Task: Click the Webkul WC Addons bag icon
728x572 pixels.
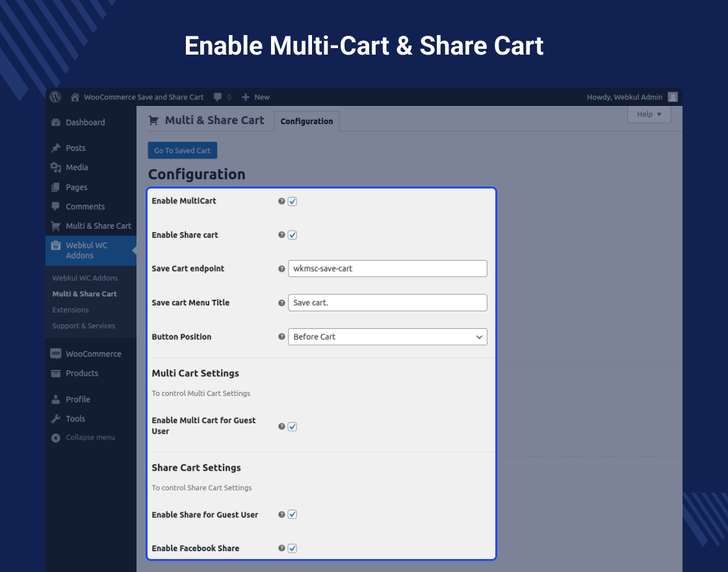Action: (56, 245)
